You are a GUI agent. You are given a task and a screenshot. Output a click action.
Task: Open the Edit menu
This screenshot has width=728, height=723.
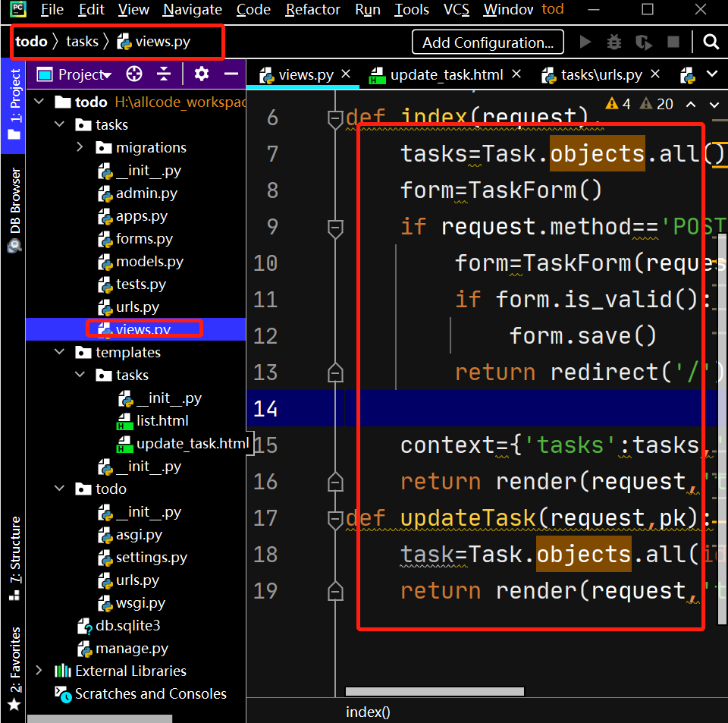(91, 9)
